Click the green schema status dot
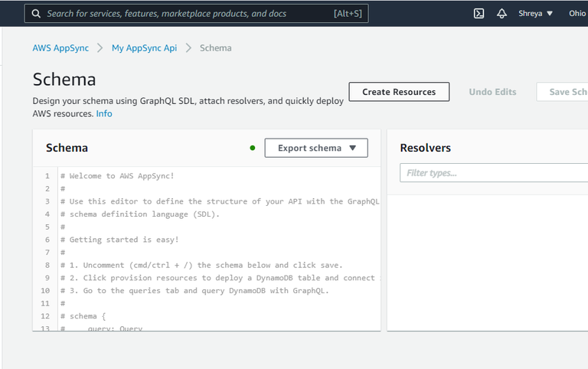Viewport: 588px width, 369px height. click(253, 148)
